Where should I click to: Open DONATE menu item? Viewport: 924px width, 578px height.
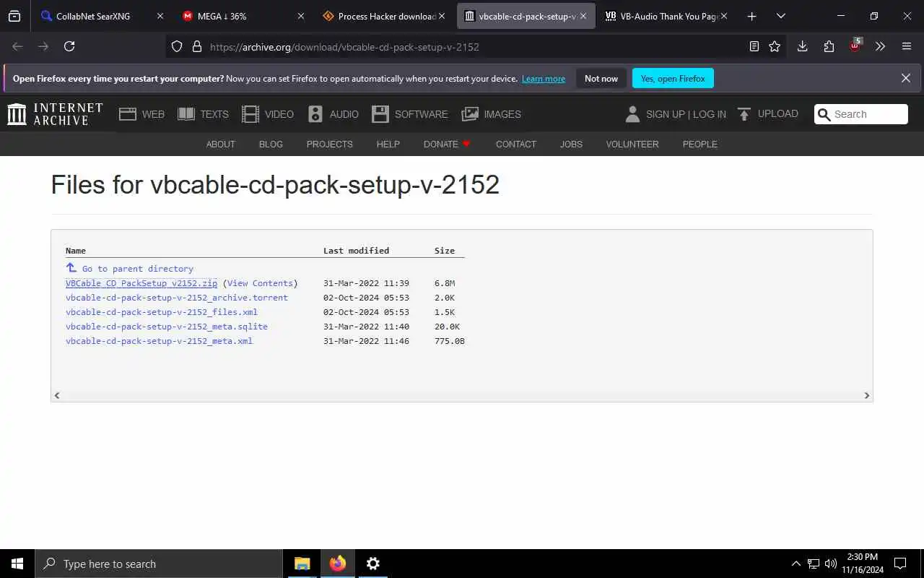(447, 144)
